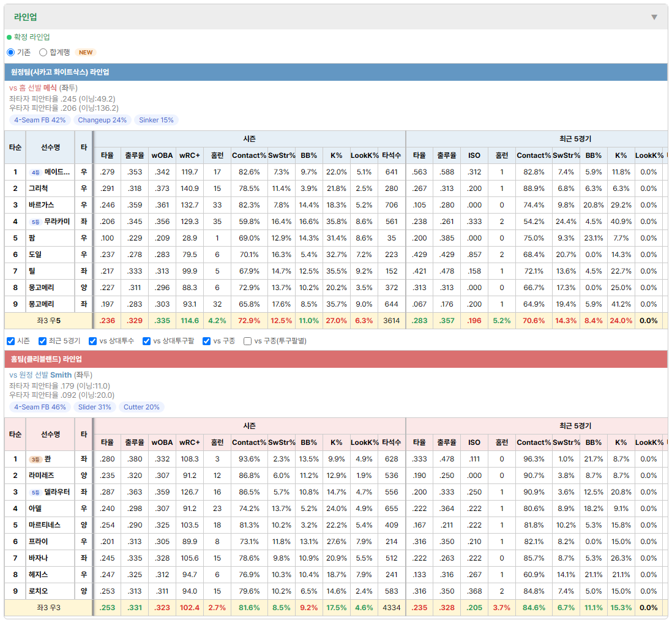Click the 홈팀(클리블랜드) 라인업 header
The height and width of the screenshot is (623, 672).
click(336, 359)
